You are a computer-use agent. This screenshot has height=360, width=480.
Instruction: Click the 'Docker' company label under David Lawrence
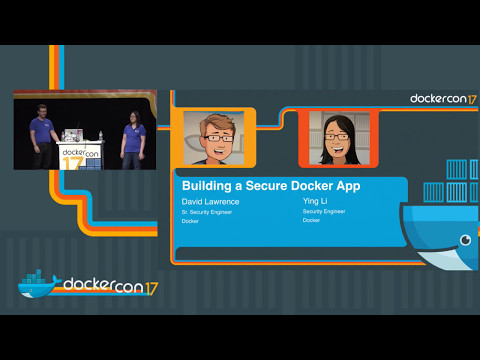tap(190, 221)
